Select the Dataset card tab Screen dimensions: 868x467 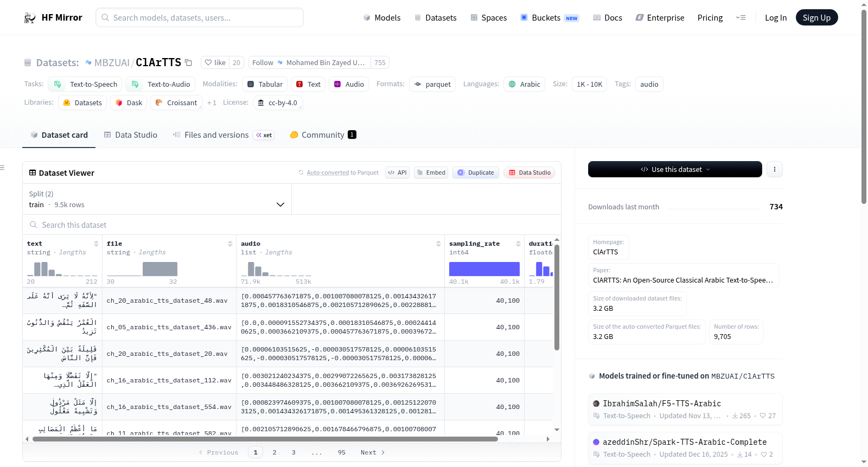click(59, 135)
